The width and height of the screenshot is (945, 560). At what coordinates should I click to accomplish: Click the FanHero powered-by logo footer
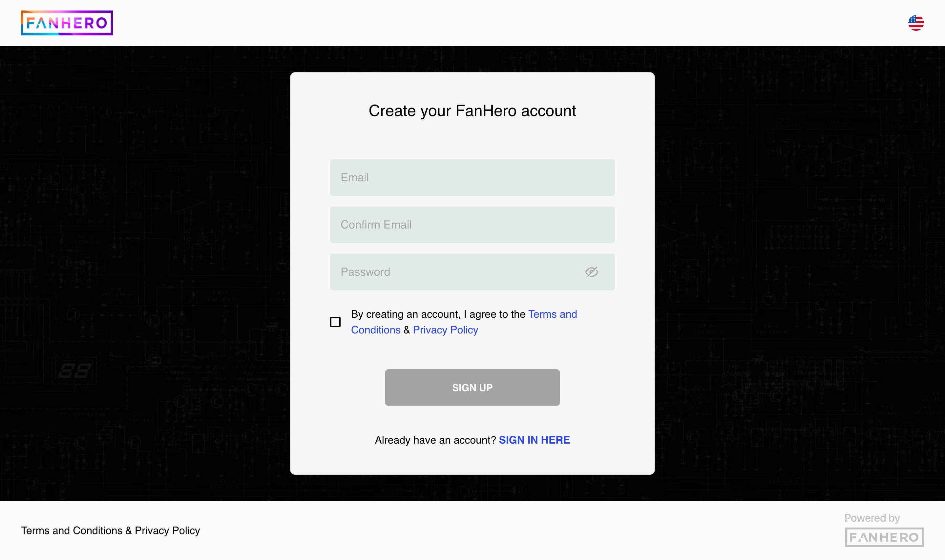884,537
